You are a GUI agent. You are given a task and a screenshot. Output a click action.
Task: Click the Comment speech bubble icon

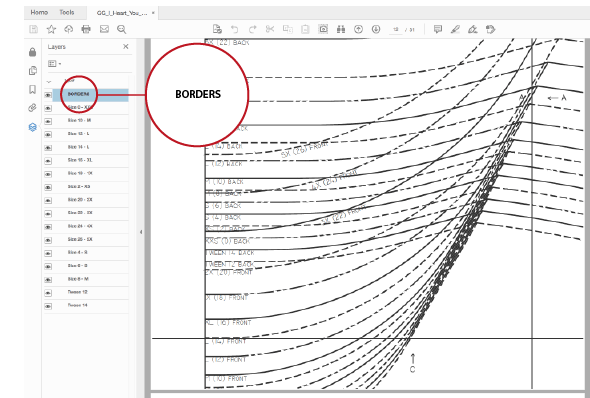438,29
